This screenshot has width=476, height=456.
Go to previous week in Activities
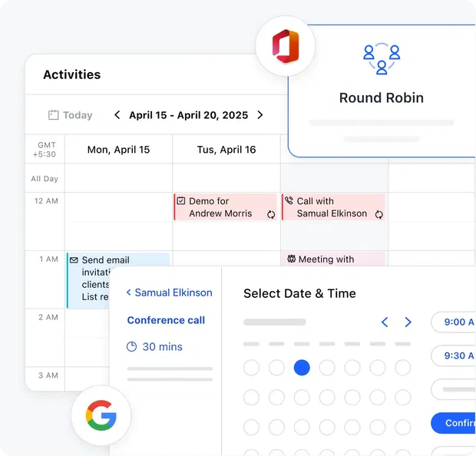pos(117,115)
